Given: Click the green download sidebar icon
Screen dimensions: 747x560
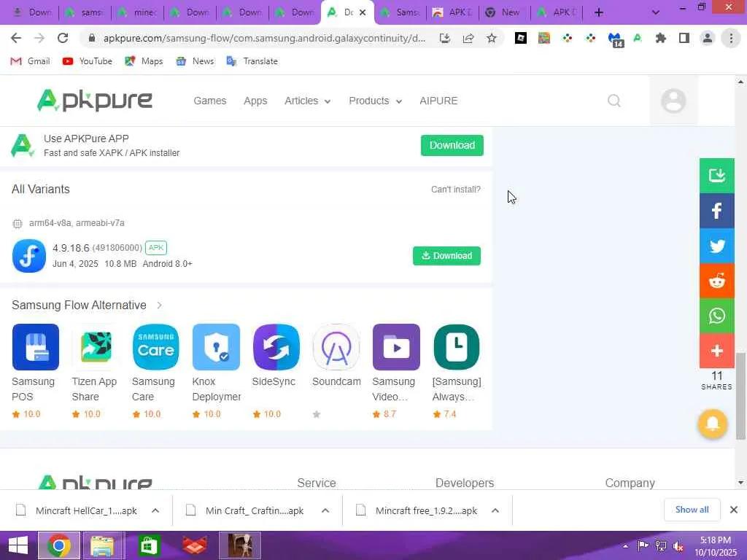Looking at the screenshot, I should click(x=716, y=176).
